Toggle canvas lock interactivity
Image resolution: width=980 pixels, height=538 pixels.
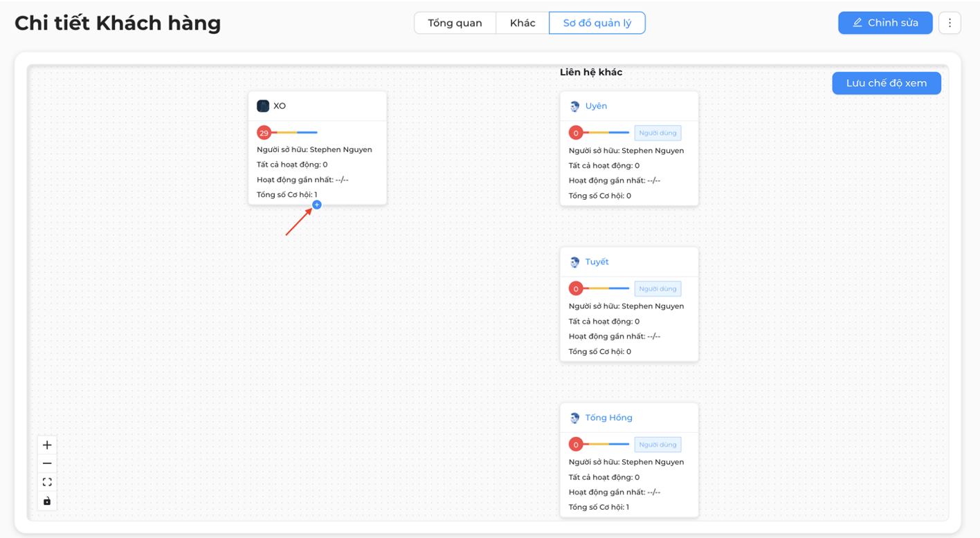[x=47, y=501]
